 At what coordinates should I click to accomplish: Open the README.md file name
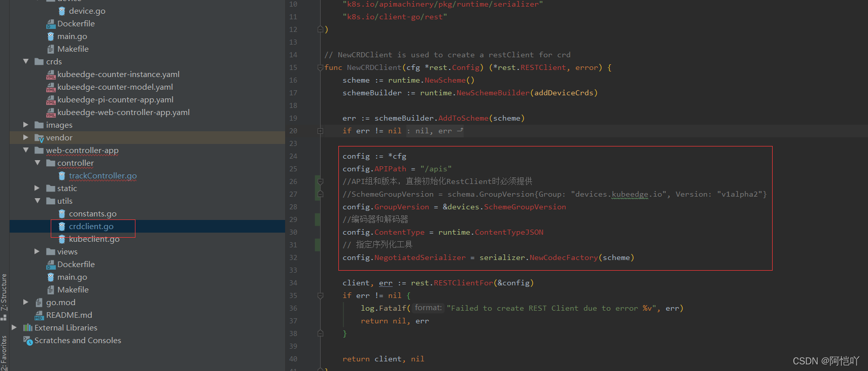coord(69,315)
